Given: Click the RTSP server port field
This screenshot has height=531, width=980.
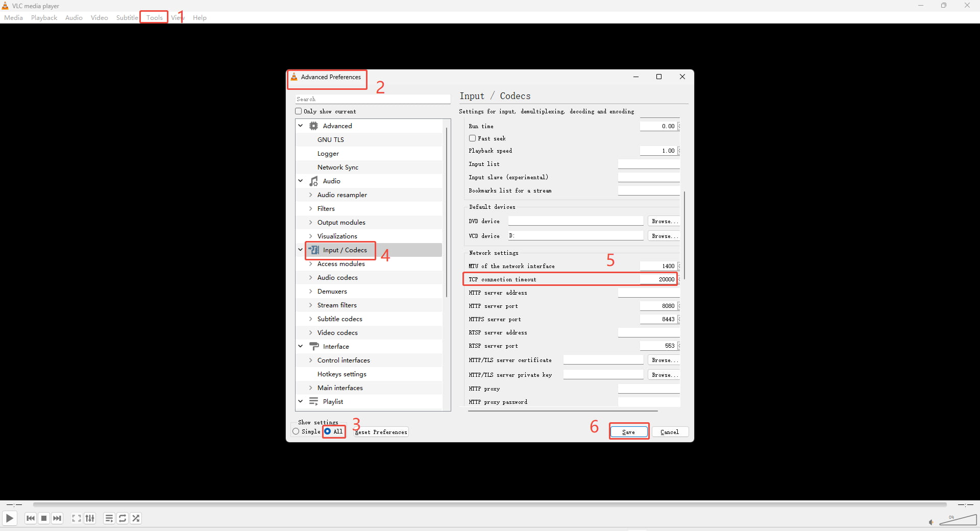Looking at the screenshot, I should click(x=659, y=346).
